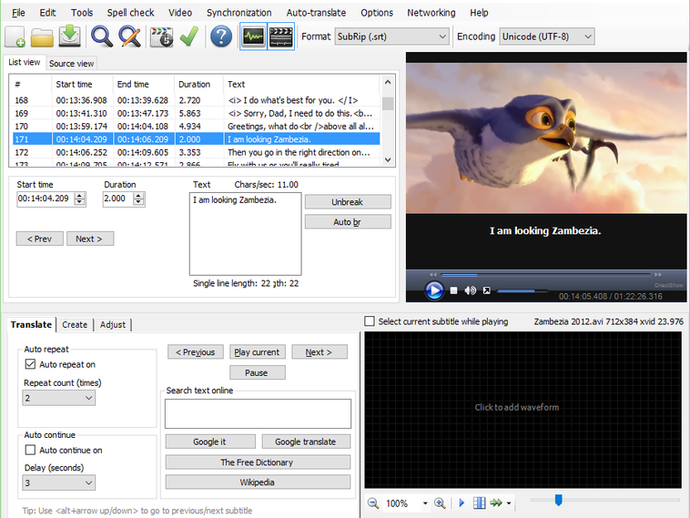Toggle the waveform display toolbar icon
The width and height of the screenshot is (690, 518).
(x=253, y=37)
